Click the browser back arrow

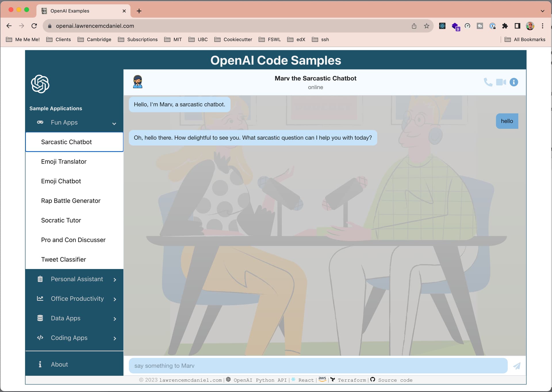pos(9,26)
